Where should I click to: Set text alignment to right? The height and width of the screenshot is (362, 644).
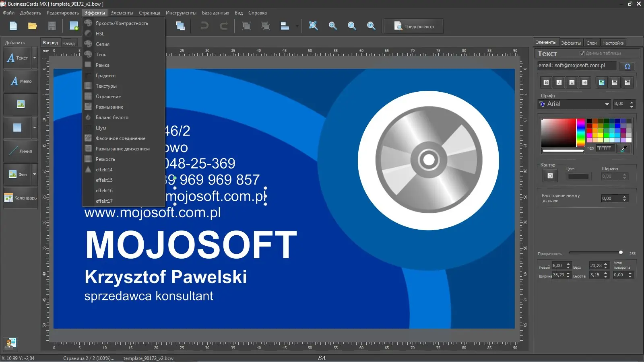[627, 82]
